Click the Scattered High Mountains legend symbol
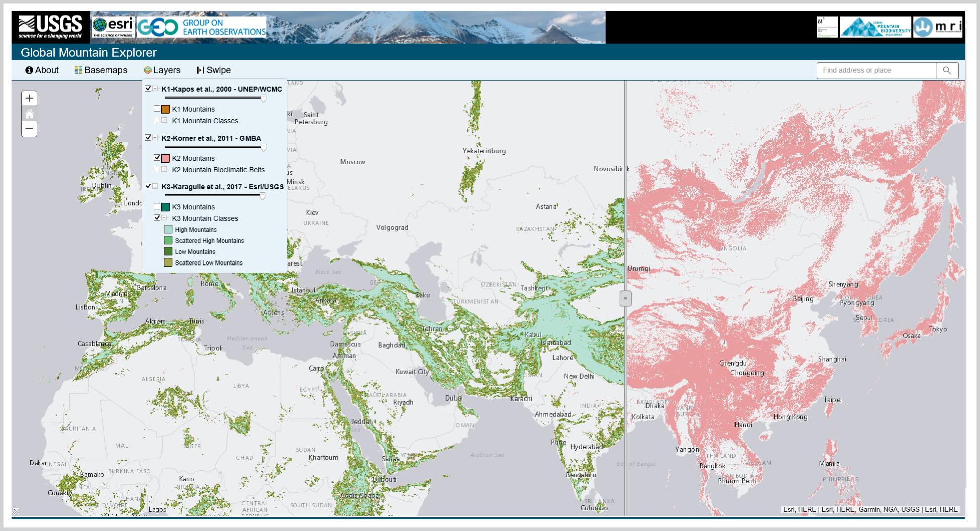This screenshot has height=531, width=980. 168,241
